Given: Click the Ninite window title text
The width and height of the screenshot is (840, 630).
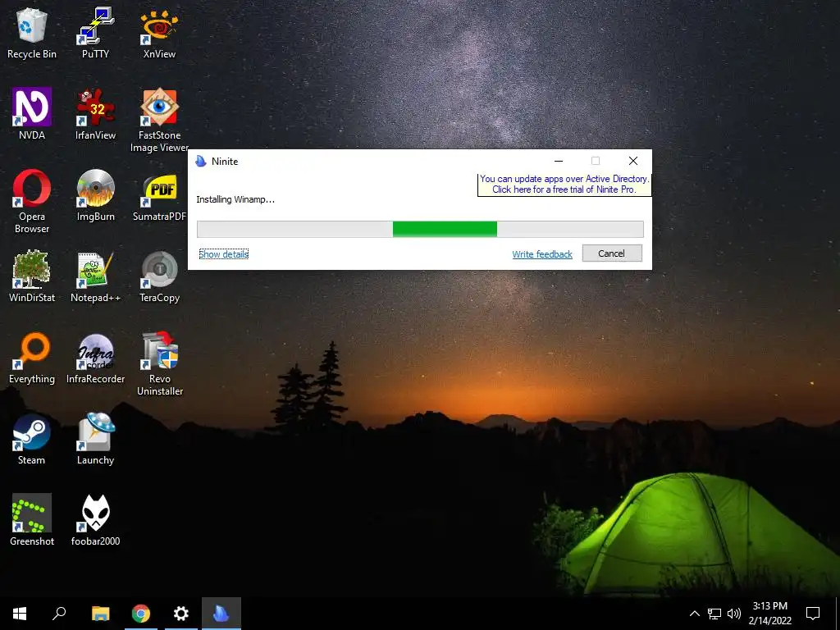Looking at the screenshot, I should (x=225, y=162).
